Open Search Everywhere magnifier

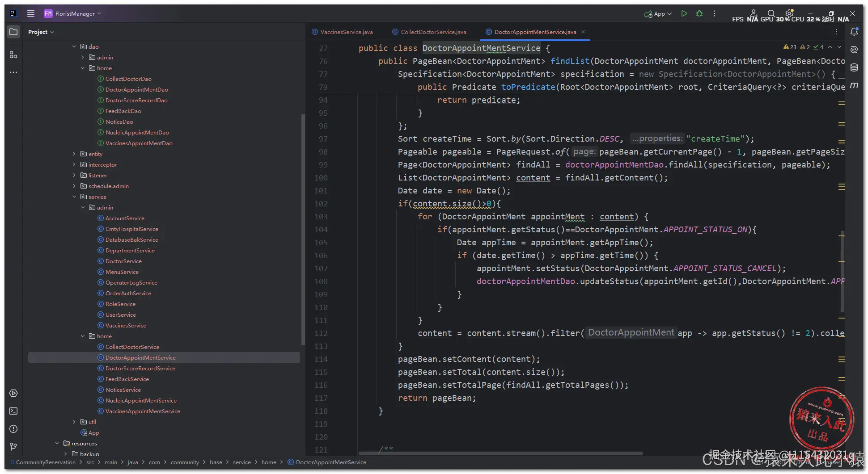(x=771, y=13)
